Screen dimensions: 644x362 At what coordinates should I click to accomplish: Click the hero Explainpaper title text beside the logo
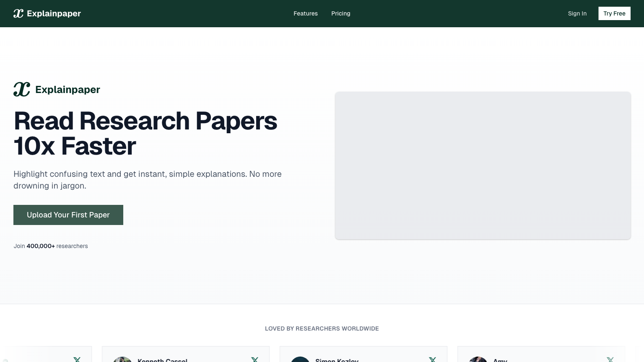pyautogui.click(x=68, y=90)
